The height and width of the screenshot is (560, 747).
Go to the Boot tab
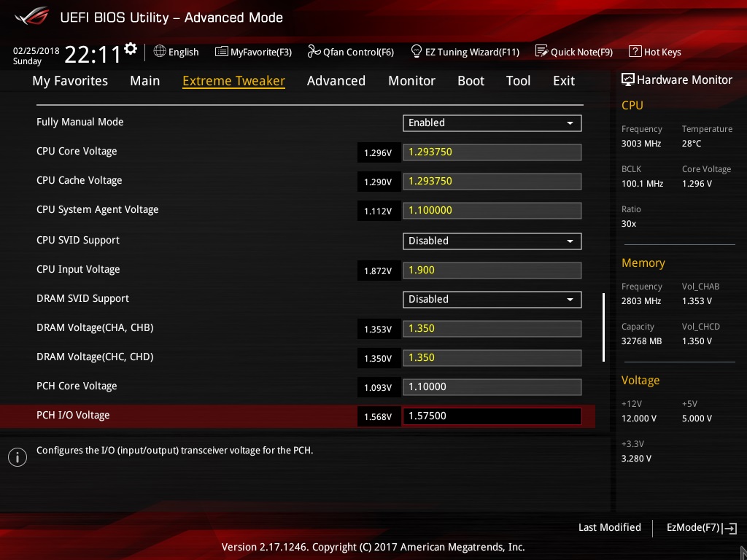pos(471,81)
